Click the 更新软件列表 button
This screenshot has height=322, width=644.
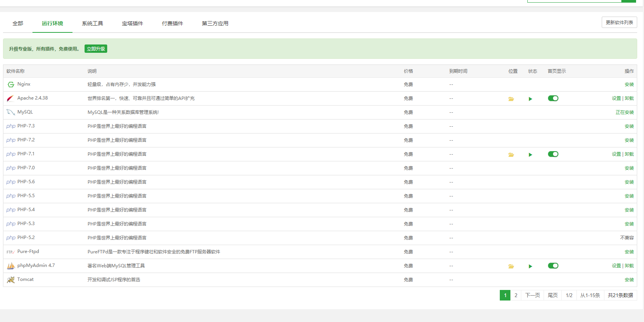pos(619,22)
